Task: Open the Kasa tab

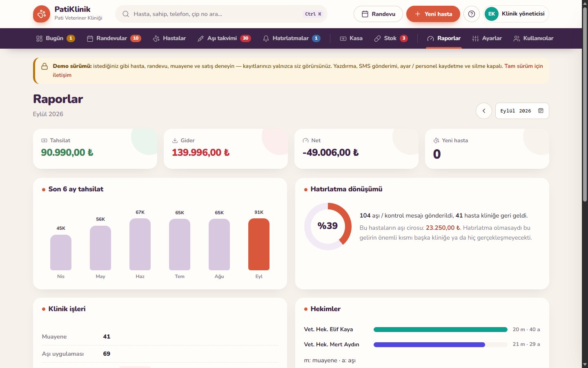Action: (351, 38)
